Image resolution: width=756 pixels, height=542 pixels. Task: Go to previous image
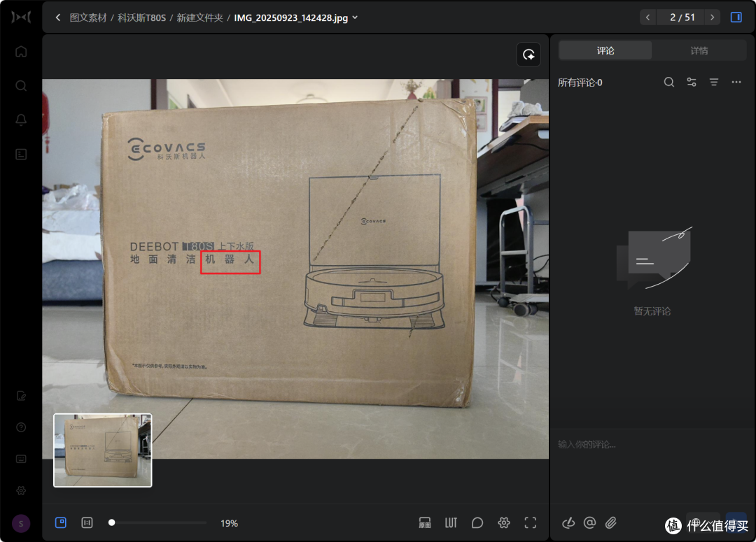pyautogui.click(x=647, y=17)
